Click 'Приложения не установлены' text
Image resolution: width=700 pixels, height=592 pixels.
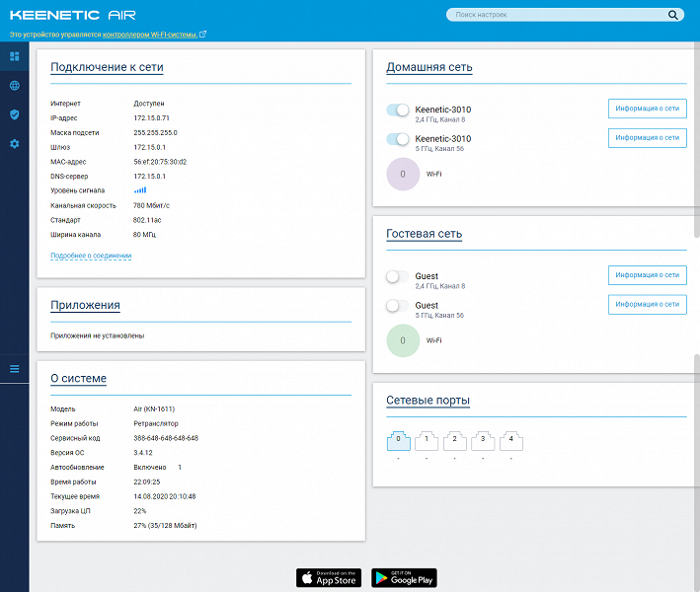(98, 335)
